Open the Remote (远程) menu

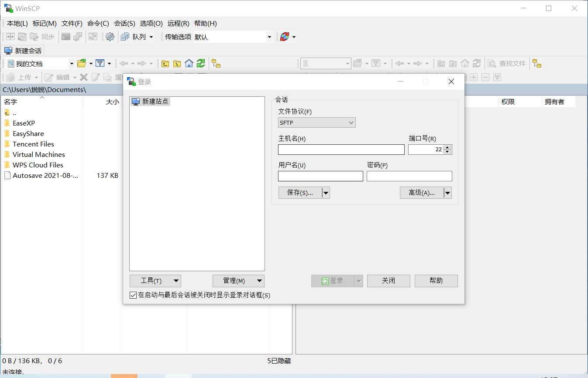click(179, 24)
